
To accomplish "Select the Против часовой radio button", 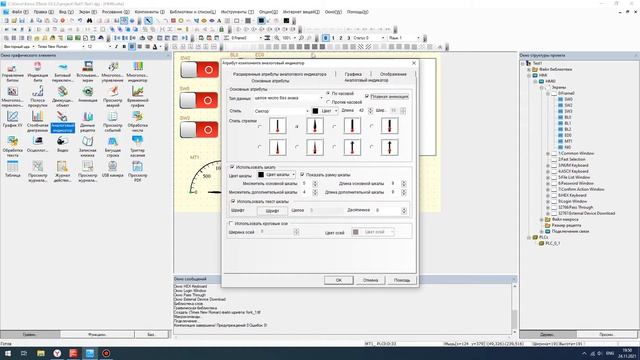I will (x=328, y=102).
